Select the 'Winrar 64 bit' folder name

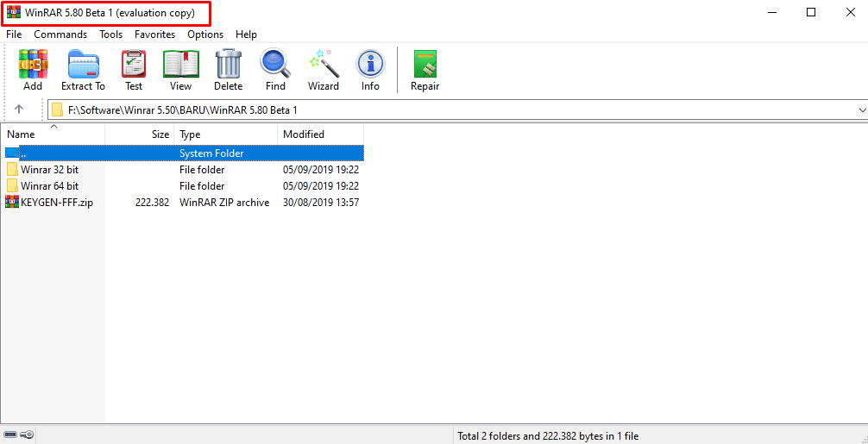pos(50,185)
